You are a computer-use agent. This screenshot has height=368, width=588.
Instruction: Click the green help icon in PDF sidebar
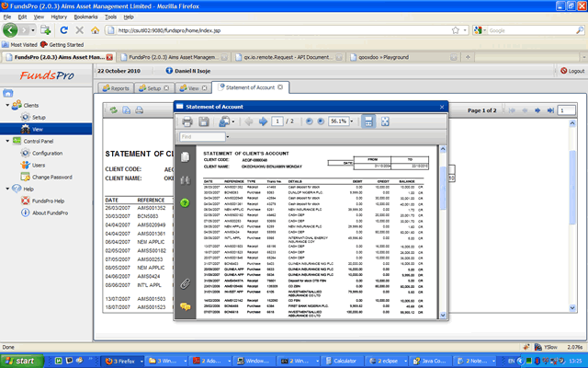185,202
